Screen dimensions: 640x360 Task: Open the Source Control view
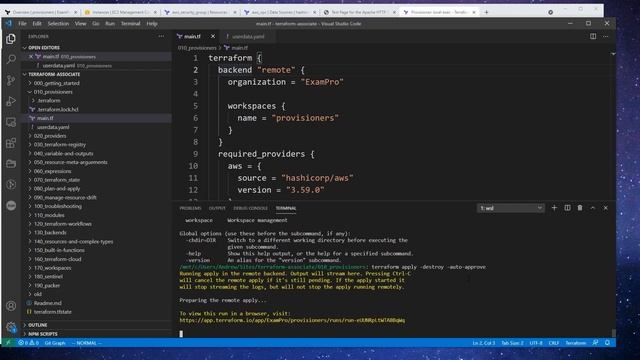[x=11, y=80]
